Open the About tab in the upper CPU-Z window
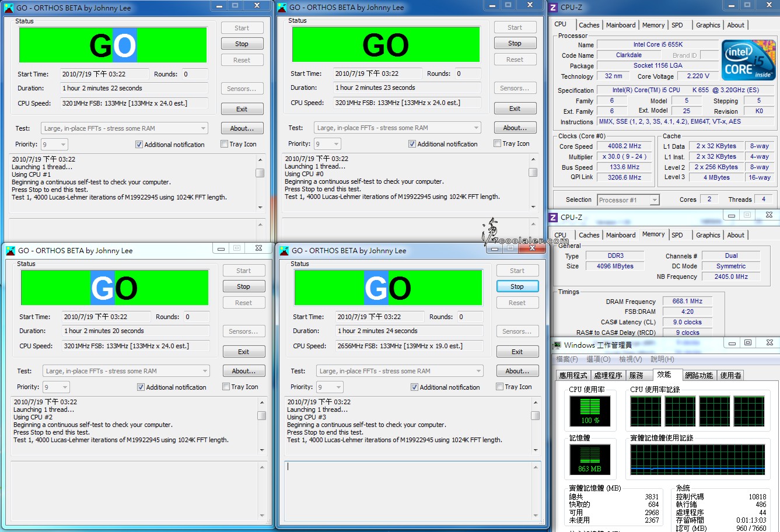 [736, 25]
